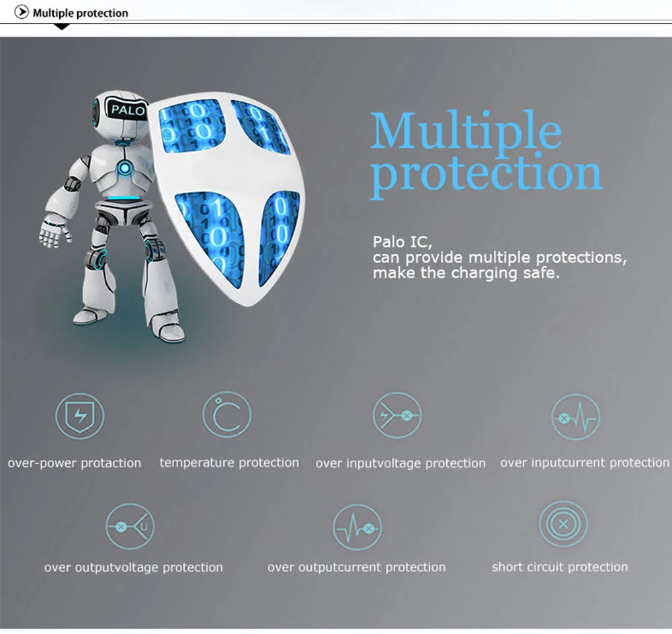Click the 'make the charging safe.' line
The image size is (672, 634).
466,273
